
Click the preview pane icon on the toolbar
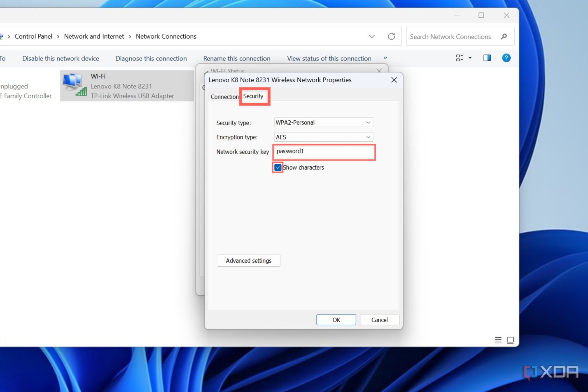pyautogui.click(x=487, y=58)
